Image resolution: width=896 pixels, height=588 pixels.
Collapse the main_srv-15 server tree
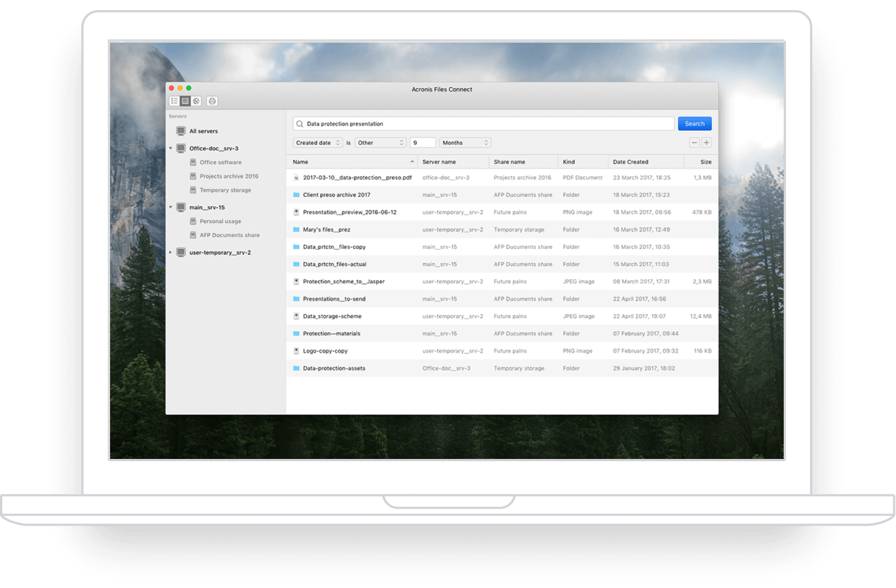point(171,207)
